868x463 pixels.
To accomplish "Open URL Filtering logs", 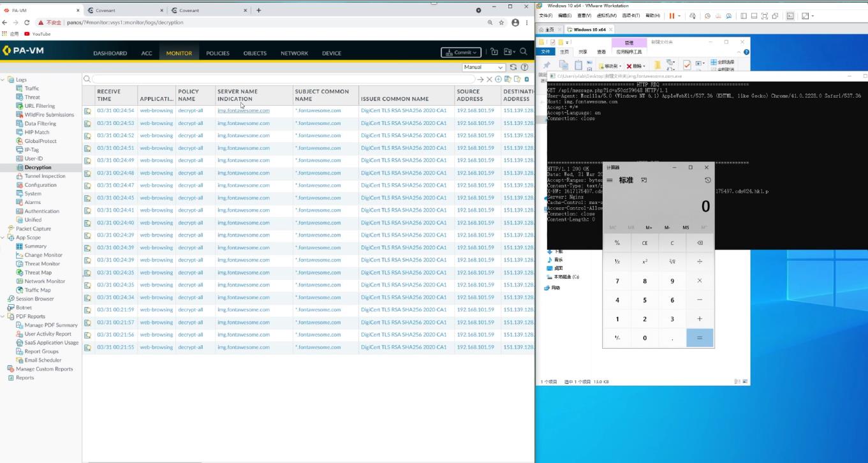I will click(x=40, y=106).
